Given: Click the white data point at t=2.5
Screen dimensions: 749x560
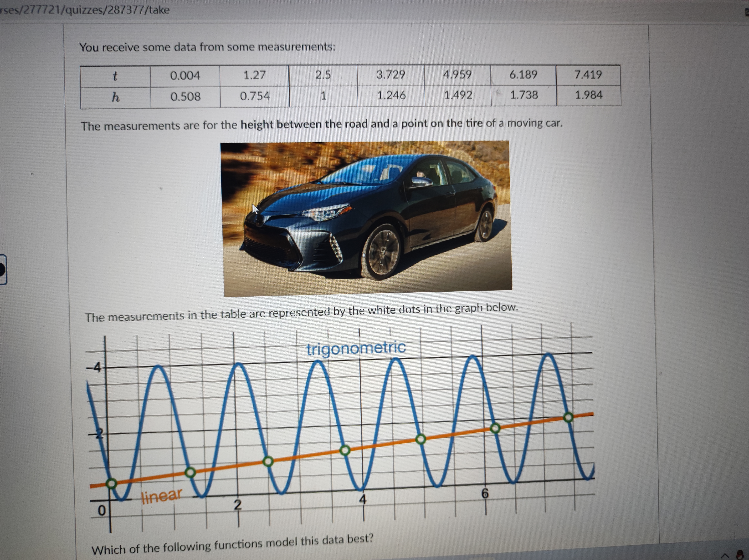Looking at the screenshot, I should pos(268,461).
